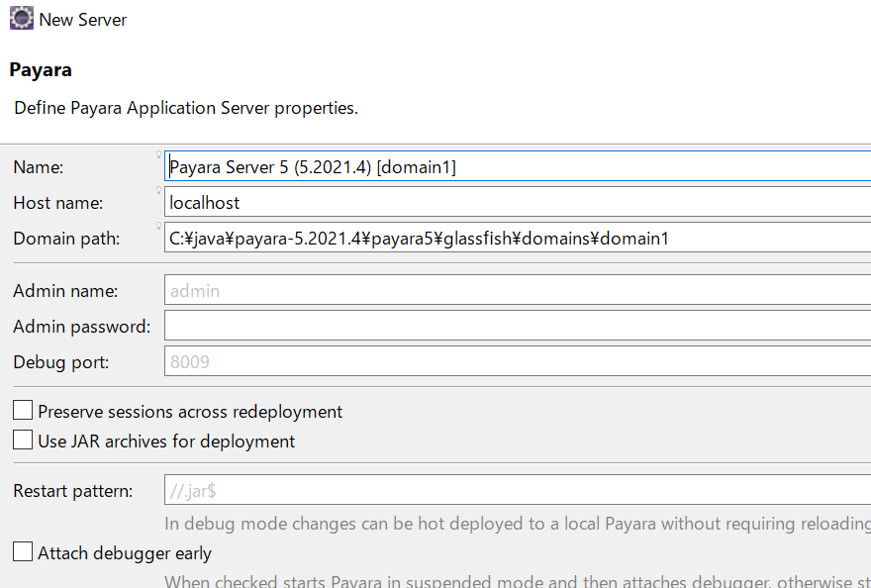Click the Domain path label

click(x=66, y=239)
